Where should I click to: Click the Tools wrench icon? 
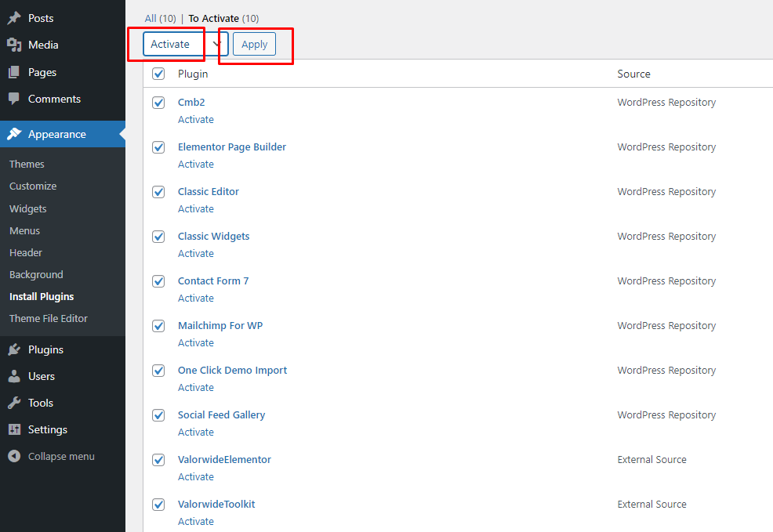tap(14, 403)
